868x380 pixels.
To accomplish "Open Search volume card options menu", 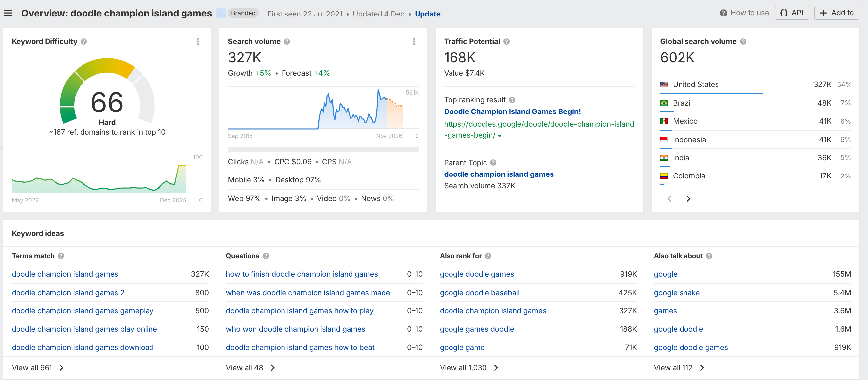I will 414,42.
